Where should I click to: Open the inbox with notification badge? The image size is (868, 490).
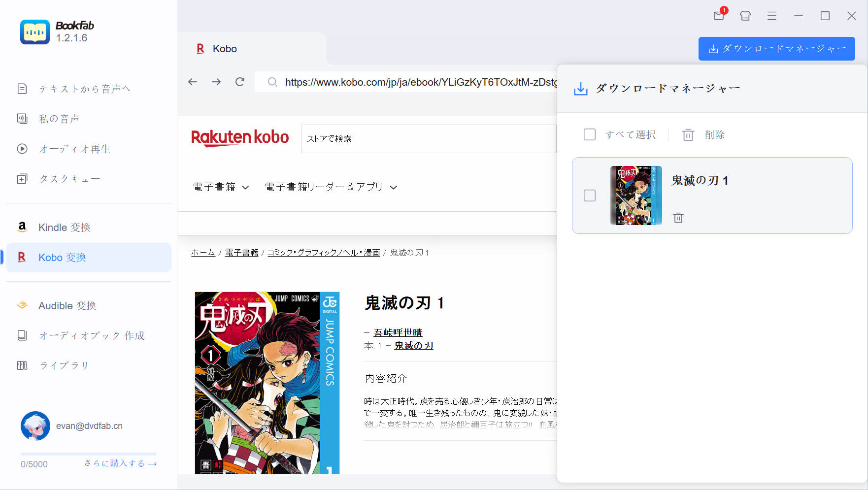pyautogui.click(x=718, y=16)
